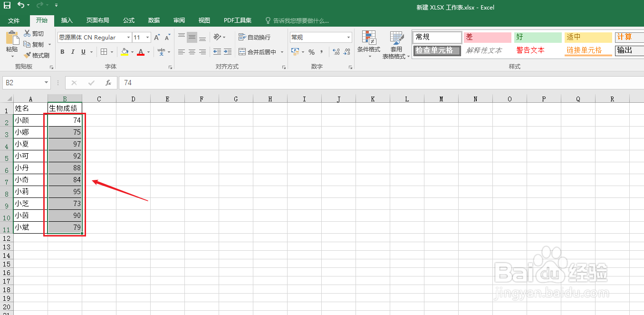Click the text orientation icon
Viewport: 644px width, 315px height.
click(217, 37)
